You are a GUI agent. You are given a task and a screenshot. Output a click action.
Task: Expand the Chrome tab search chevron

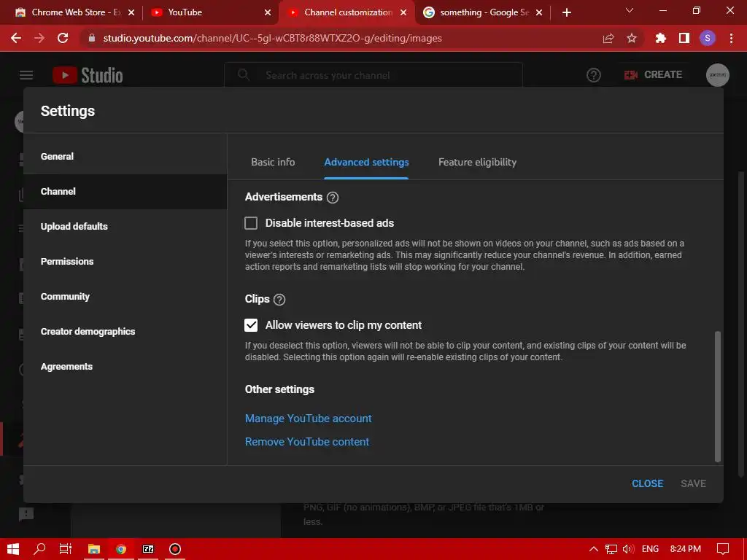point(630,10)
